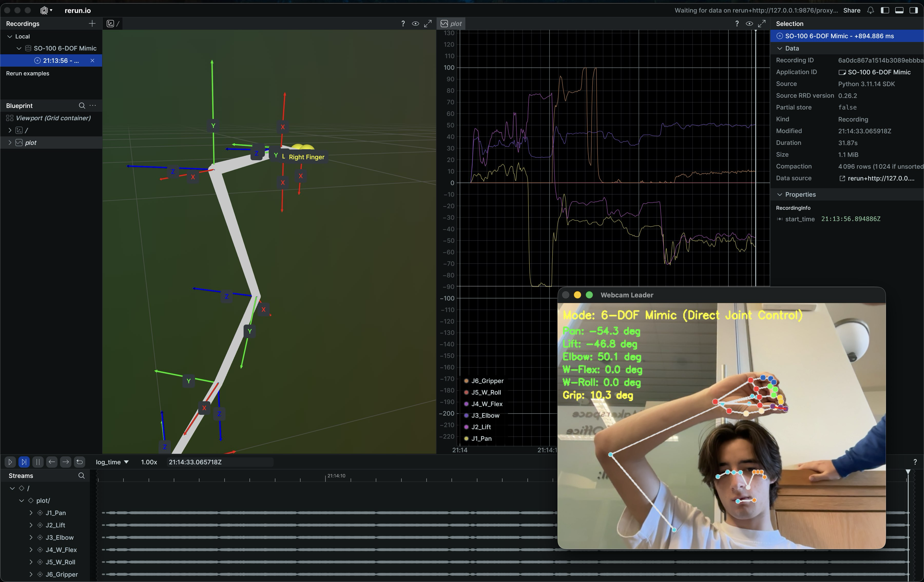The height and width of the screenshot is (582, 924).
Task: Select the plot item in Blueprint tree
Action: [31, 143]
